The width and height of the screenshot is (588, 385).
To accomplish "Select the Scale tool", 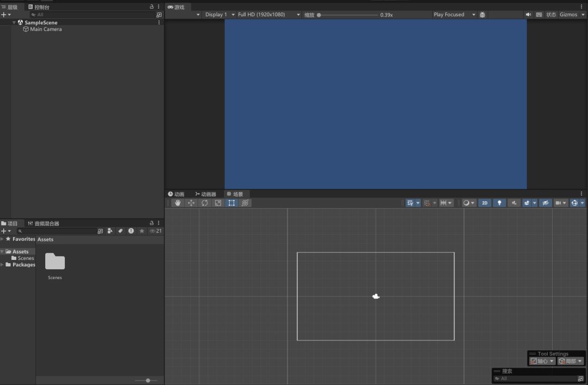I will pyautogui.click(x=218, y=203).
